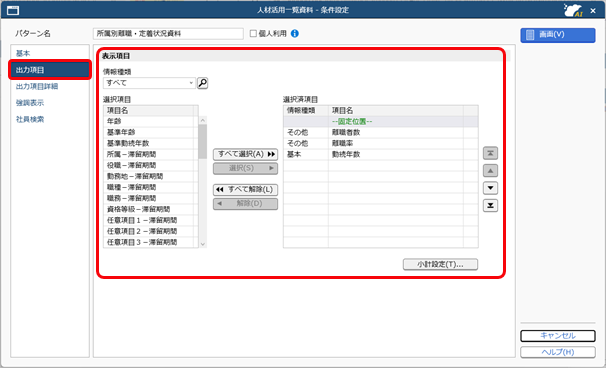
Task: Switch to the 強調表示 section
Action: [x=30, y=103]
